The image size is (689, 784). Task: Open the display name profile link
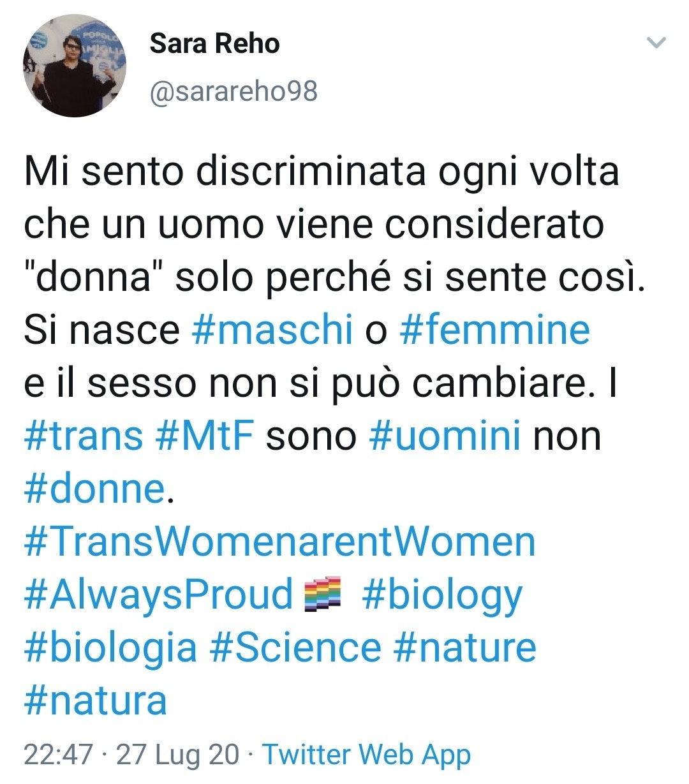coord(214,43)
